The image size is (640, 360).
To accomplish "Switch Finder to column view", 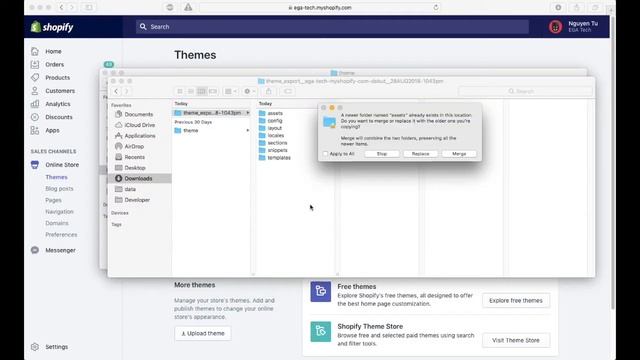I will 202,91.
